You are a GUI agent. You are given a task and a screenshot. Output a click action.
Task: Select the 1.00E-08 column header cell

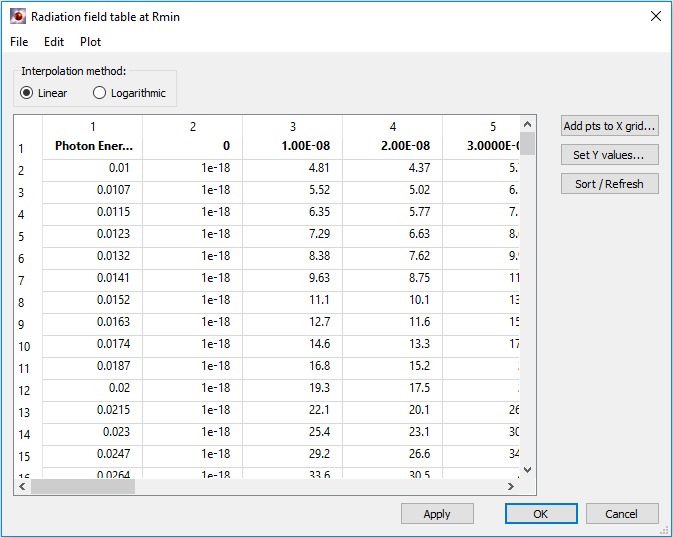coord(292,146)
